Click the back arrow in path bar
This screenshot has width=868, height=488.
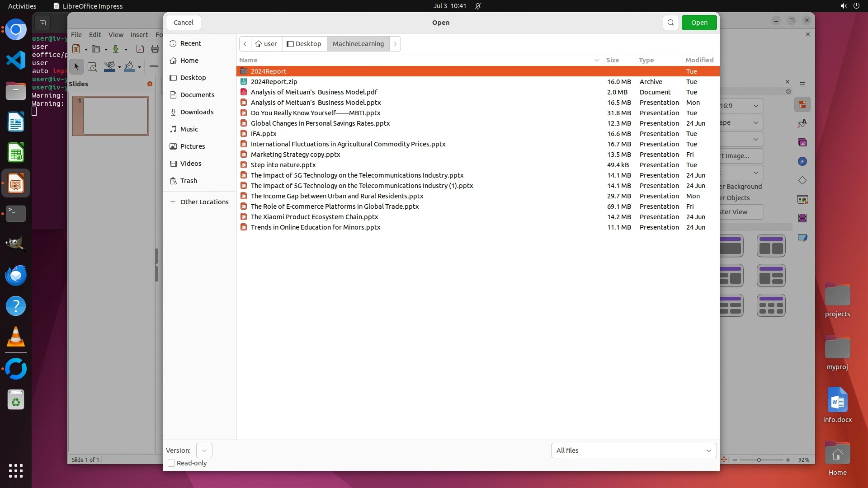pos(245,44)
